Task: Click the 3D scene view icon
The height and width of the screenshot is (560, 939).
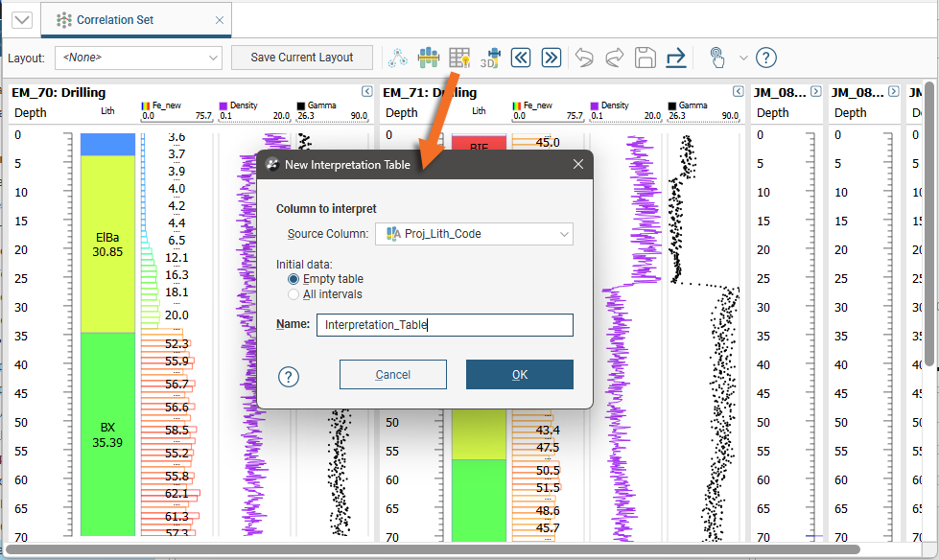Action: [x=490, y=58]
